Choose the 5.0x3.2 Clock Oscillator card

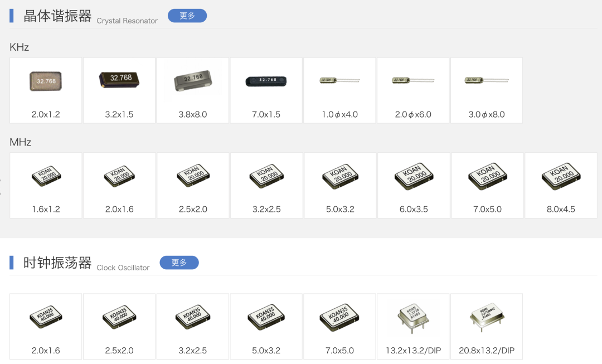coord(266,326)
